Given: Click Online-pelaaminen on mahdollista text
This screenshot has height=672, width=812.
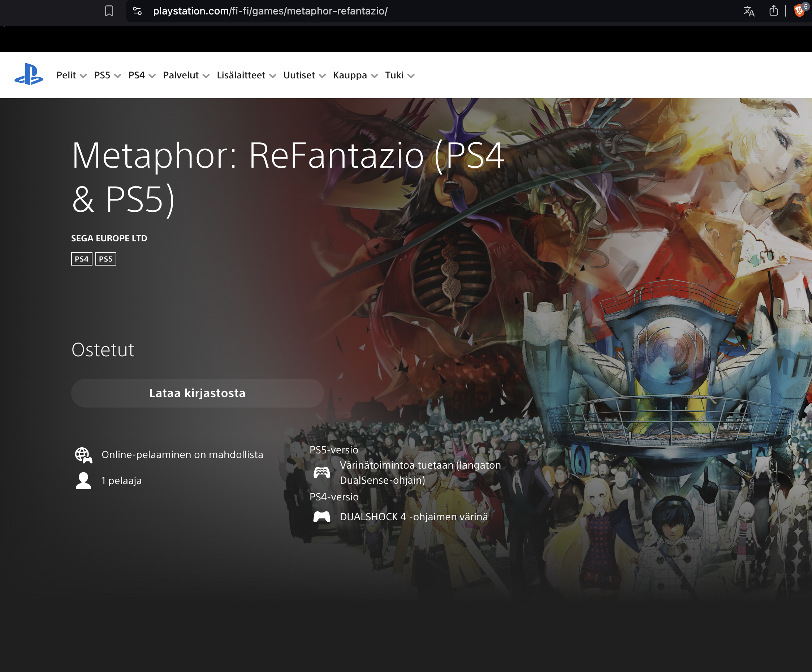Looking at the screenshot, I should click(182, 455).
